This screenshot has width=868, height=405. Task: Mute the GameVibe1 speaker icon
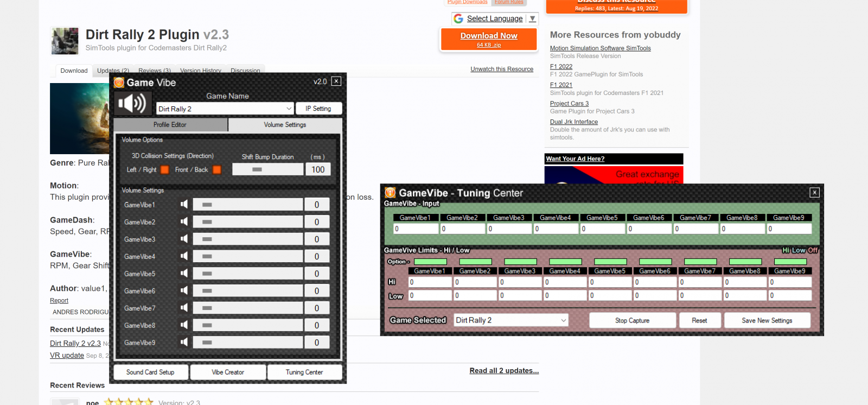(x=184, y=204)
